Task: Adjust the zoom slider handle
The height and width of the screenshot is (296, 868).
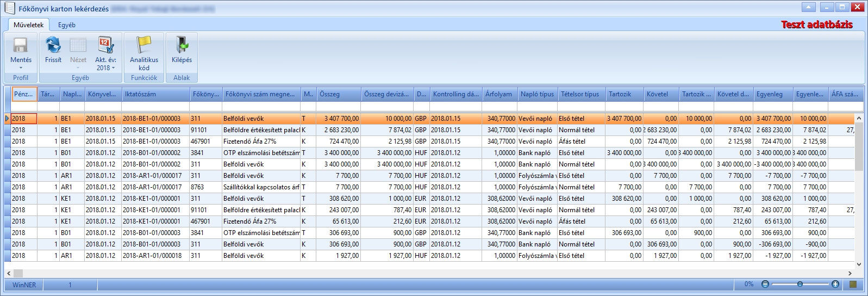Action: tap(800, 284)
